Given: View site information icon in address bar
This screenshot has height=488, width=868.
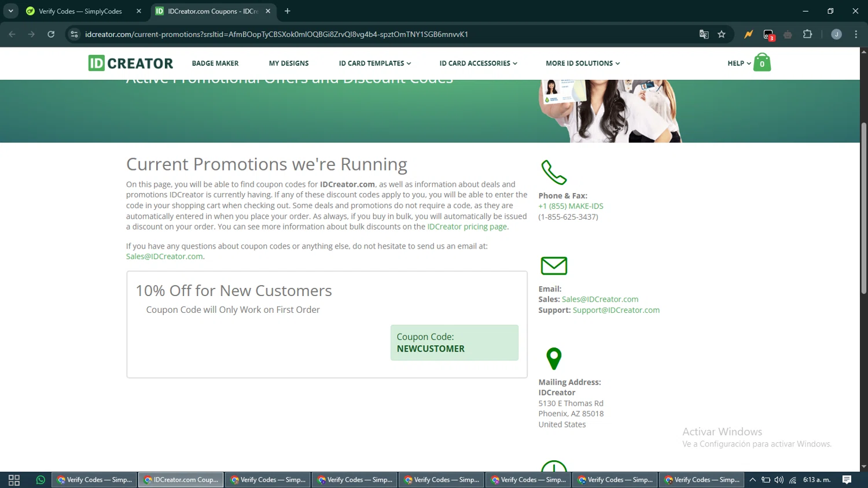Looking at the screenshot, I should (74, 34).
